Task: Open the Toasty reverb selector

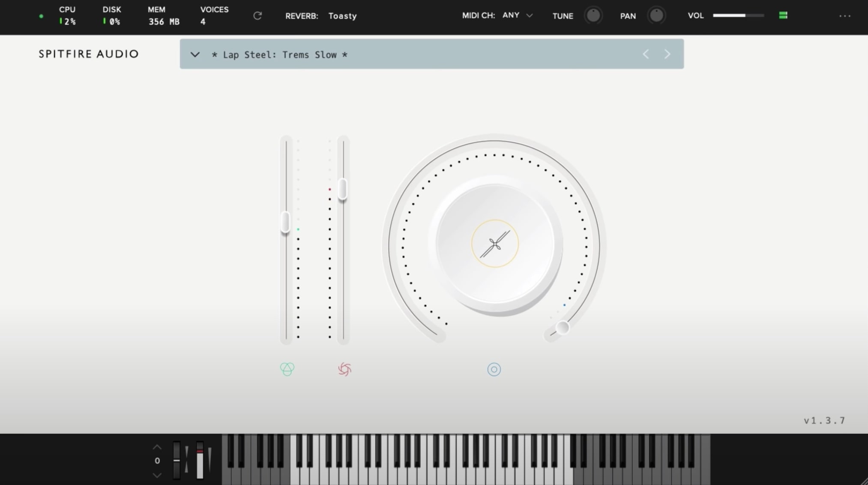Action: click(x=342, y=16)
